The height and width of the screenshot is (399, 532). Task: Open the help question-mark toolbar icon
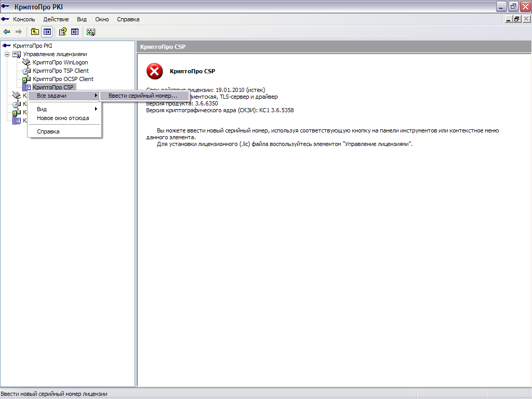coord(62,32)
